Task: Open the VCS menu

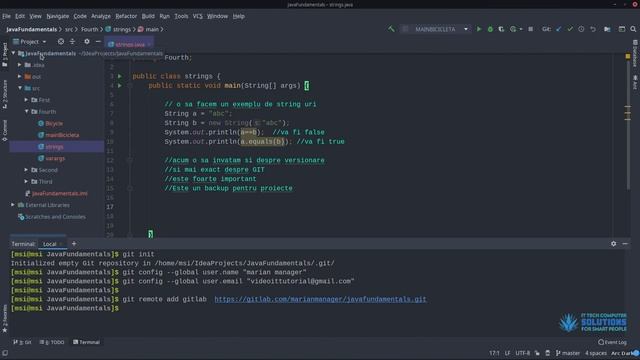Action: (x=198, y=16)
